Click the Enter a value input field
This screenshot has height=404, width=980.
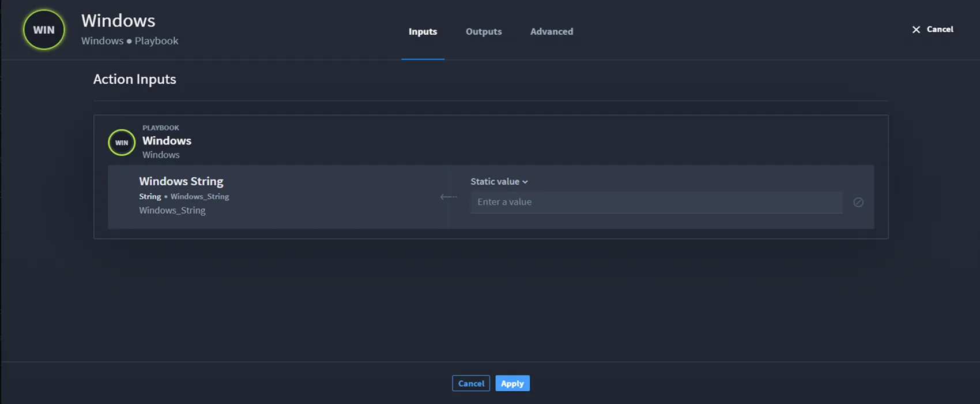click(656, 202)
